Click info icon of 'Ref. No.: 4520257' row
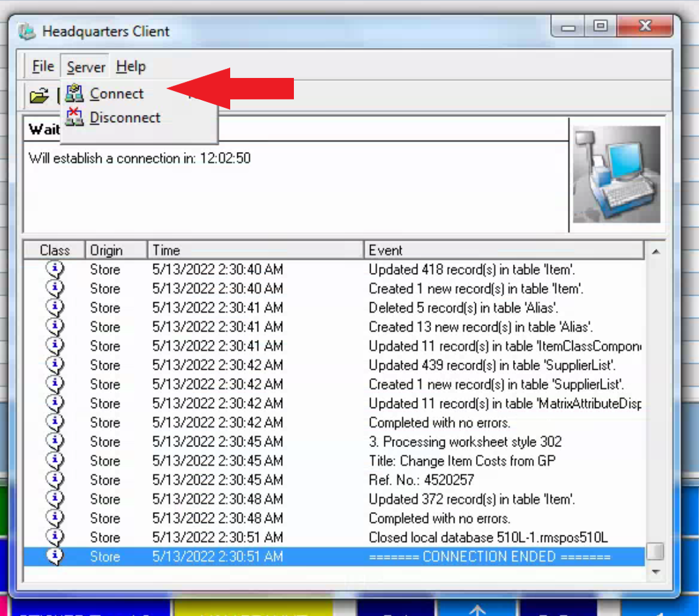Image resolution: width=699 pixels, height=616 pixels. [x=55, y=480]
